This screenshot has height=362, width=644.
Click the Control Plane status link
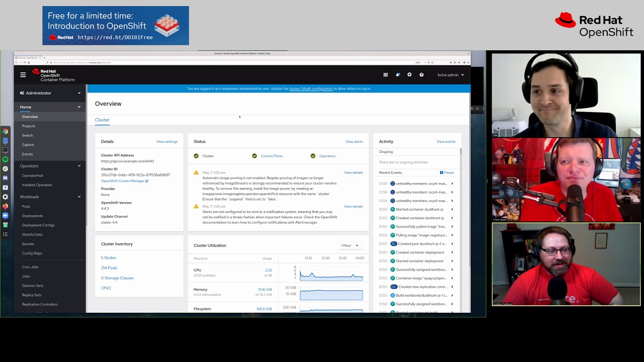[x=272, y=156]
